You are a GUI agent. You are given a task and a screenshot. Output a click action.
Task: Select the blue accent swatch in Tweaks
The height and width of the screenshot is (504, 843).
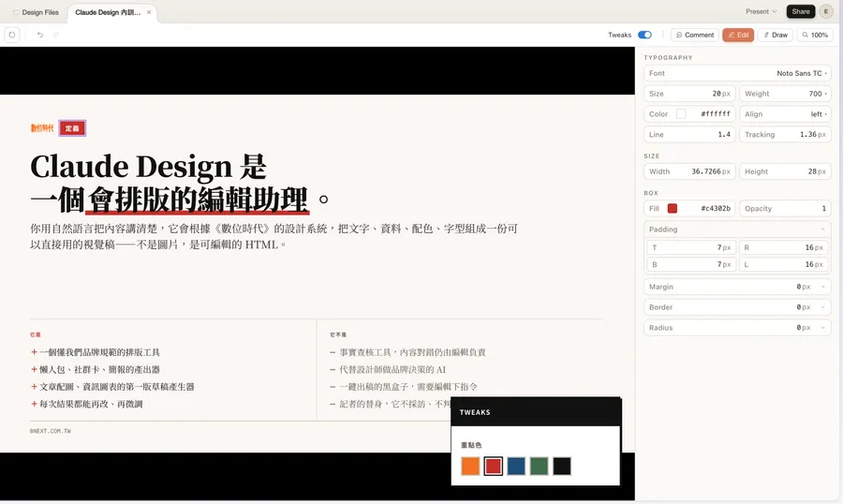516,466
